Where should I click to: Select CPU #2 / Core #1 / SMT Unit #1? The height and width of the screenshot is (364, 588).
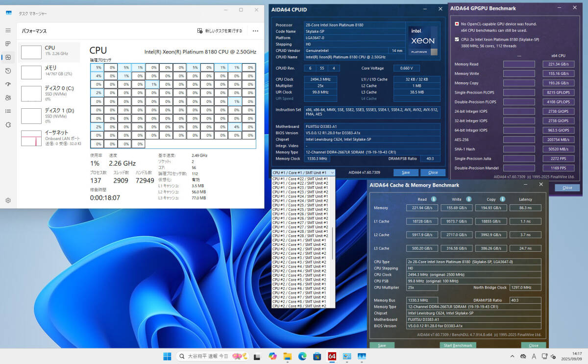(x=300, y=240)
